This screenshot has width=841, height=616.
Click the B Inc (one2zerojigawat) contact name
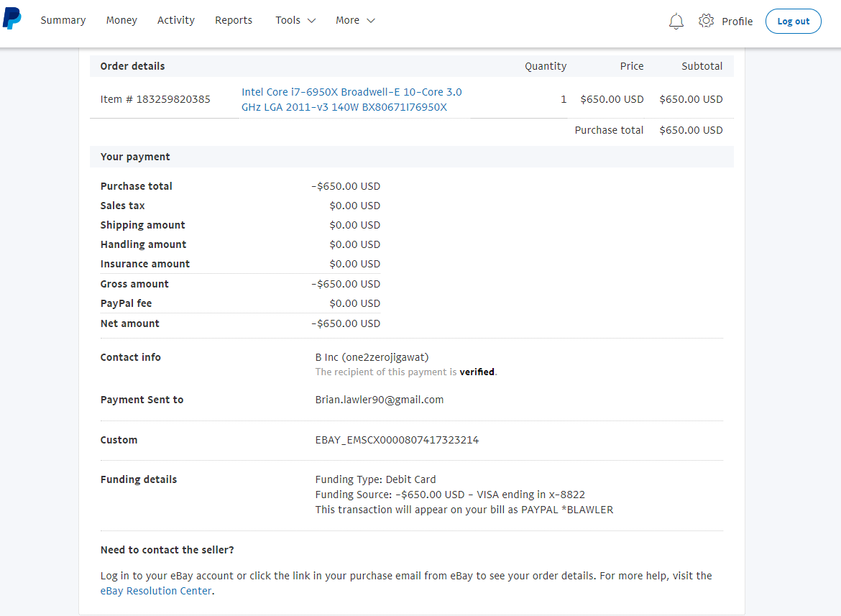pos(372,357)
